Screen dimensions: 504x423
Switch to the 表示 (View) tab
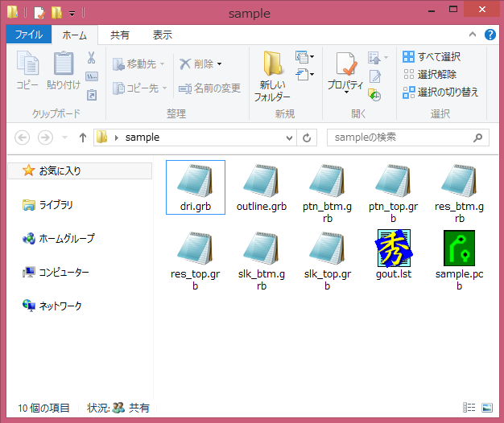coord(163,35)
